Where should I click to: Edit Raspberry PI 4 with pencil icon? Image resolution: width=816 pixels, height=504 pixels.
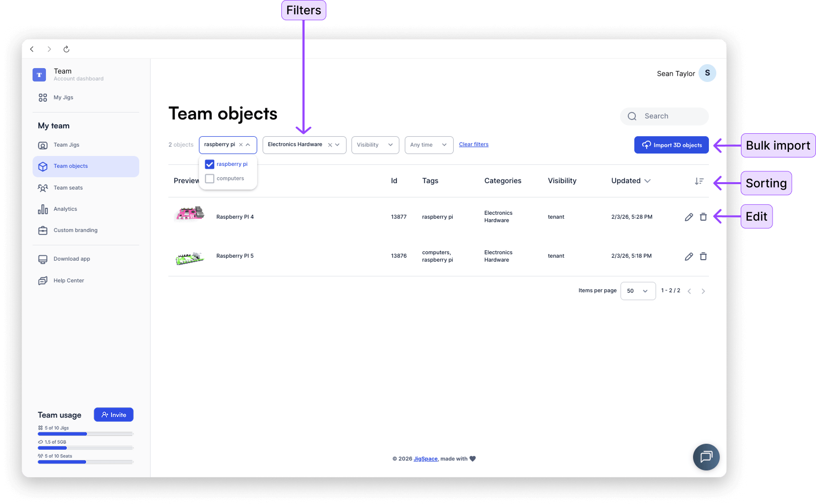(689, 217)
